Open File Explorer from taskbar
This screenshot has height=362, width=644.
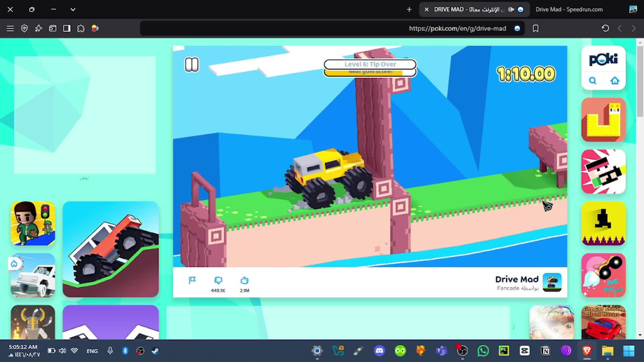pos(607,351)
